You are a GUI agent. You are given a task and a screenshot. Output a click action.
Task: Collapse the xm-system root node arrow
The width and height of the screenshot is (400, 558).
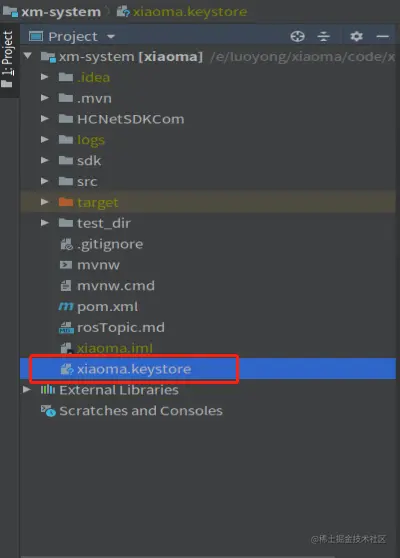pyautogui.click(x=28, y=56)
